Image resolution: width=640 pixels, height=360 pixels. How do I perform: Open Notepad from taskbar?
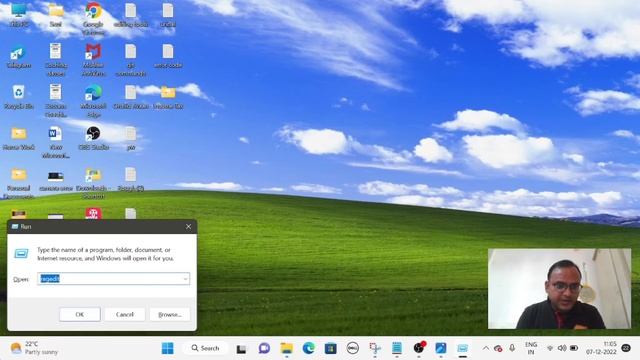397,348
